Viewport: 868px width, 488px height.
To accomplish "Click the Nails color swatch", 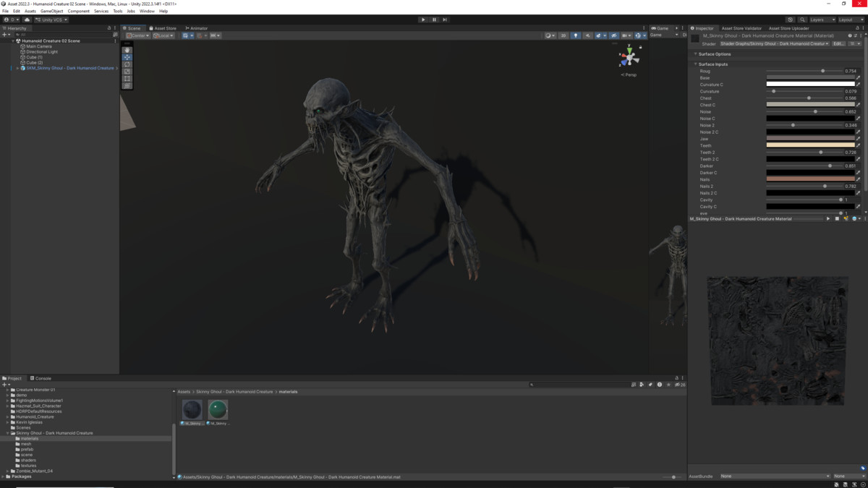I will coord(810,179).
